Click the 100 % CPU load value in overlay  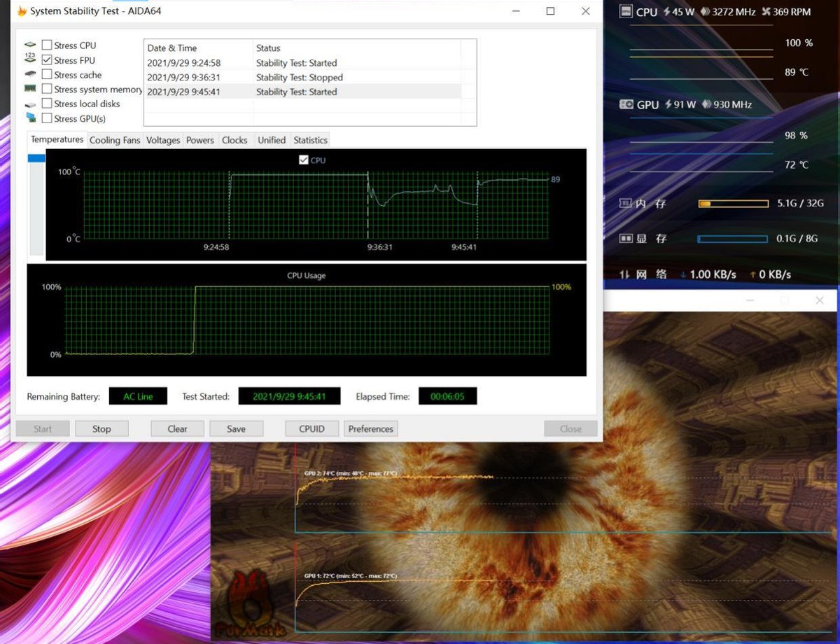point(799,43)
